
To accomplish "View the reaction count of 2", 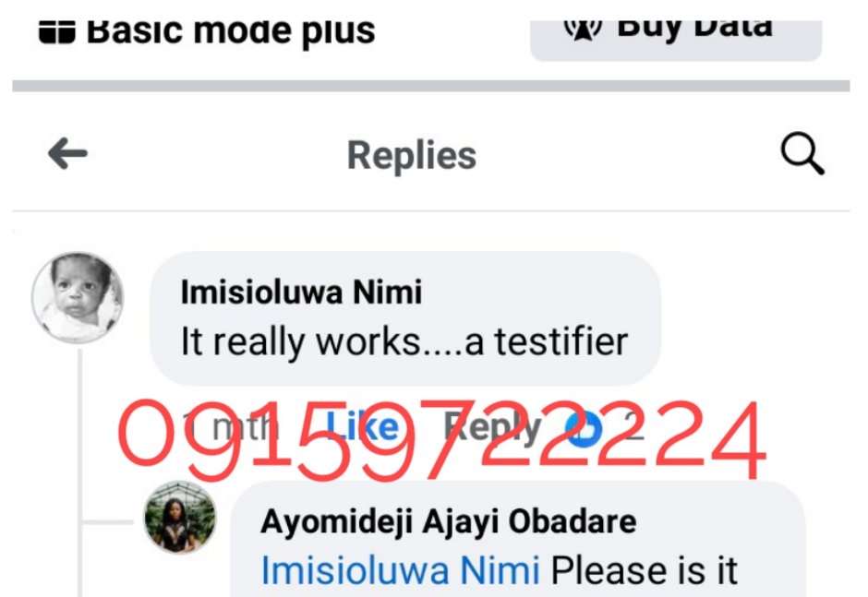I will pyautogui.click(x=633, y=428).
